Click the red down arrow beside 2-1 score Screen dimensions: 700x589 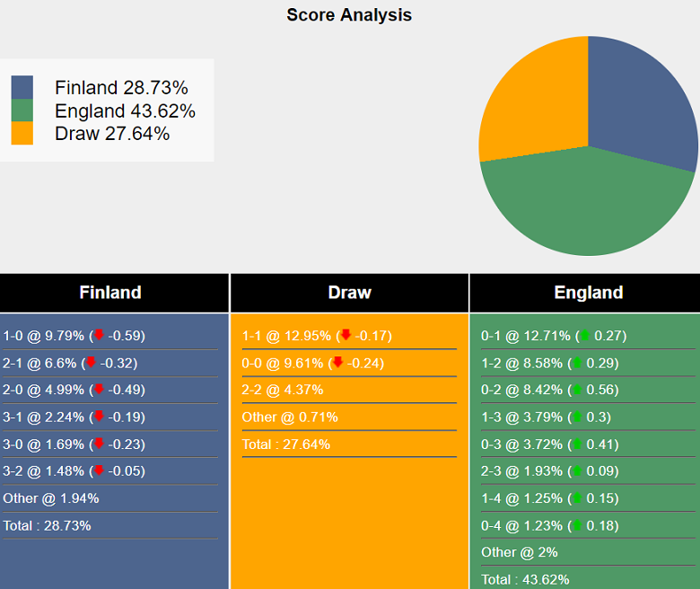[x=90, y=363]
